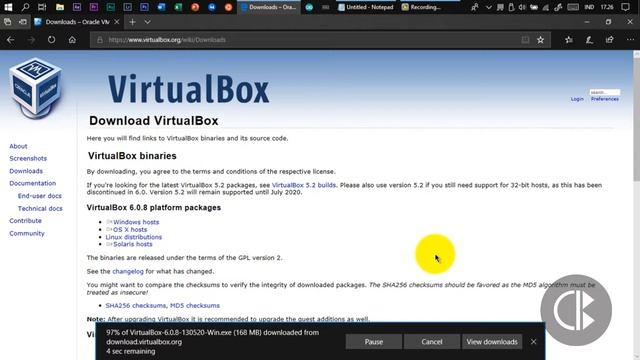
Task: Show tabs you've set aside
Action: pos(7,22)
